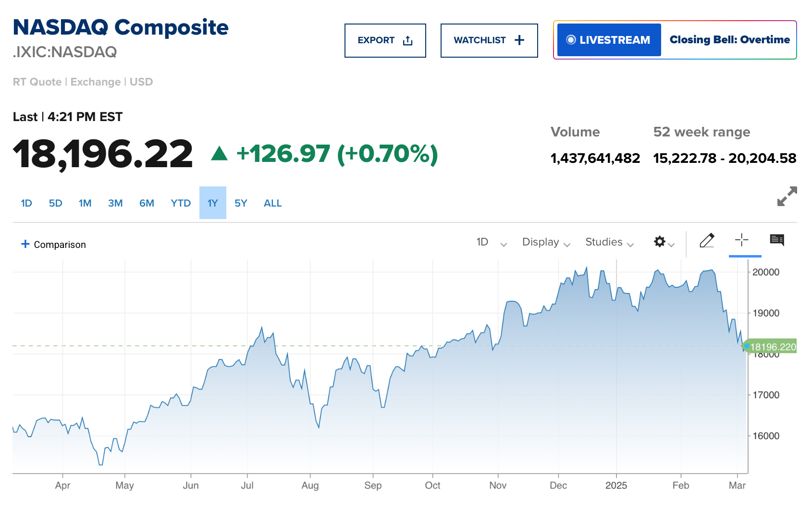Image resolution: width=812 pixels, height=515 pixels.
Task: Click the expand chart fullscreen icon
Action: 787,196
